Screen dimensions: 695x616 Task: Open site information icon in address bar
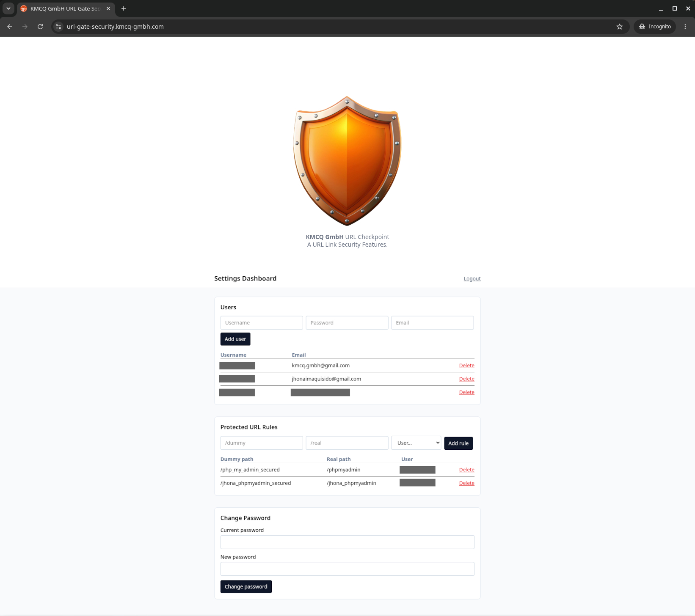[59, 27]
